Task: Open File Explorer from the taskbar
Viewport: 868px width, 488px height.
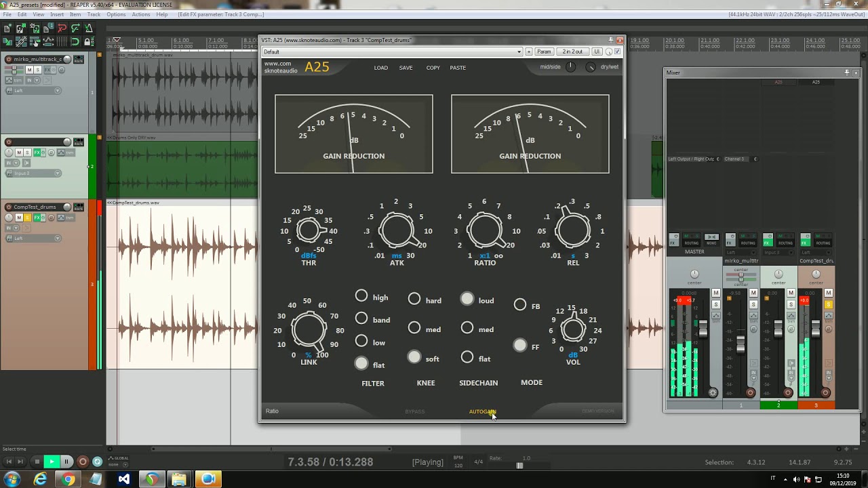Action: [x=179, y=479]
